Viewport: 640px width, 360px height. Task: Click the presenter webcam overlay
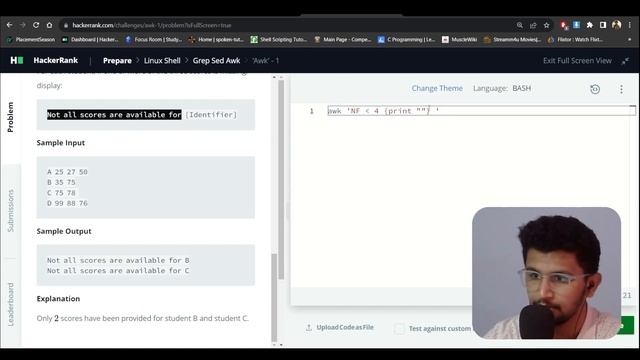[x=547, y=273]
